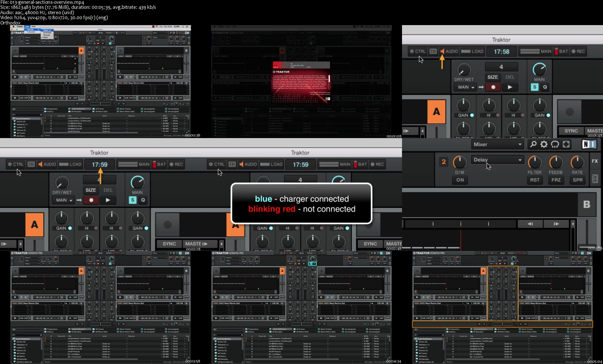The width and height of the screenshot is (603, 364).
Task: In 03:18 frame, open the gear preferences icon
Action: click(544, 144)
